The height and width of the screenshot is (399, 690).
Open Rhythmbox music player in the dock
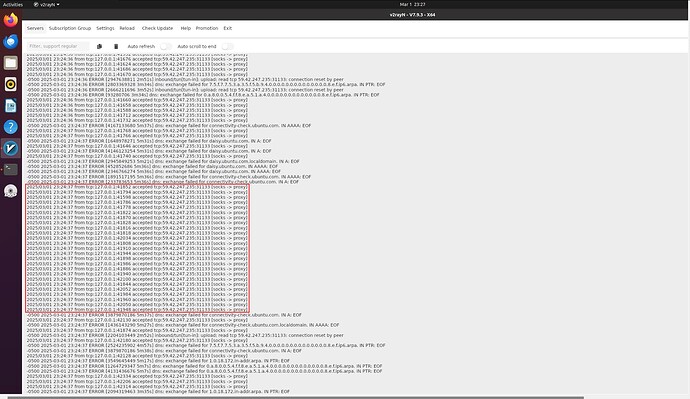11,84
